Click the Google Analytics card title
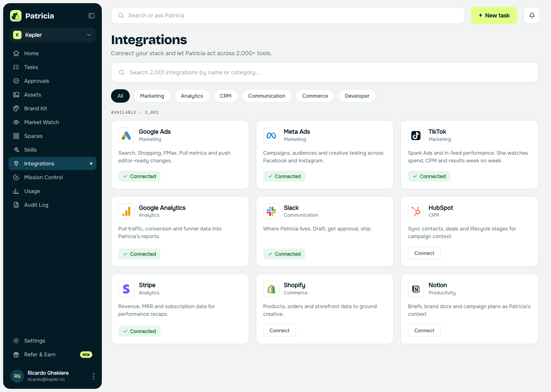The image size is (551, 392). (x=162, y=208)
